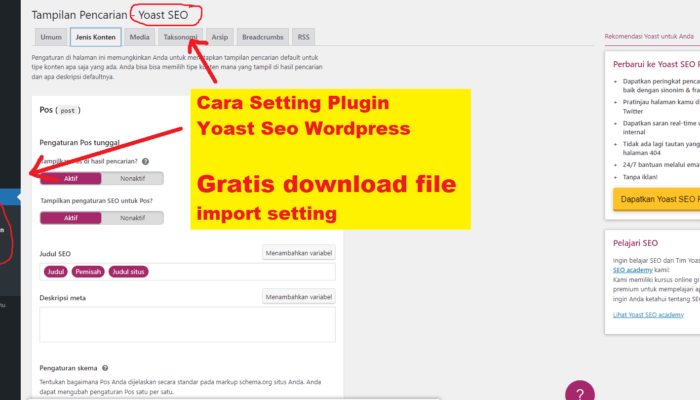The height and width of the screenshot is (400, 700).
Task: Select the Jenis Konten tab
Action: click(x=96, y=37)
